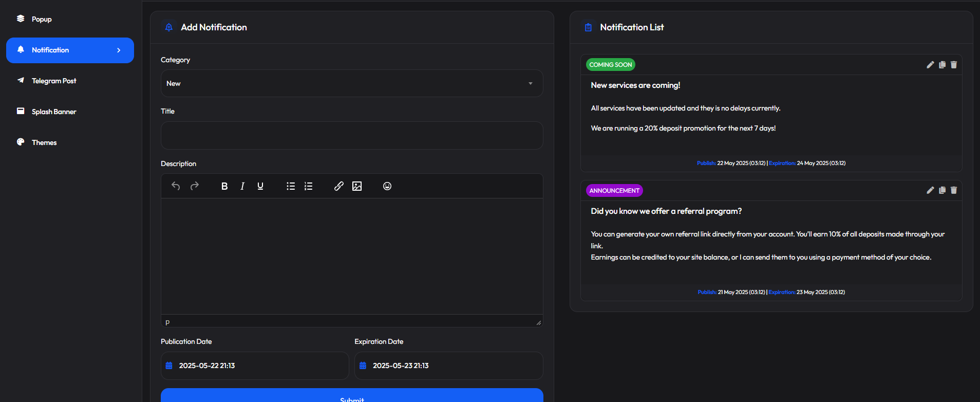Click the 'All services have been updated' line

pyautogui.click(x=686, y=108)
